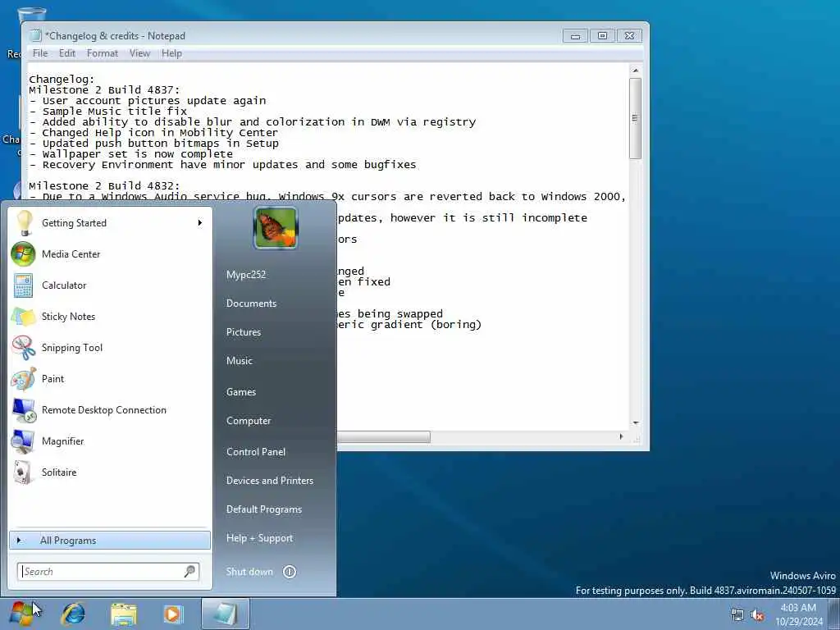Image resolution: width=840 pixels, height=630 pixels.
Task: Click the muted volume tray icon
Action: [757, 615]
